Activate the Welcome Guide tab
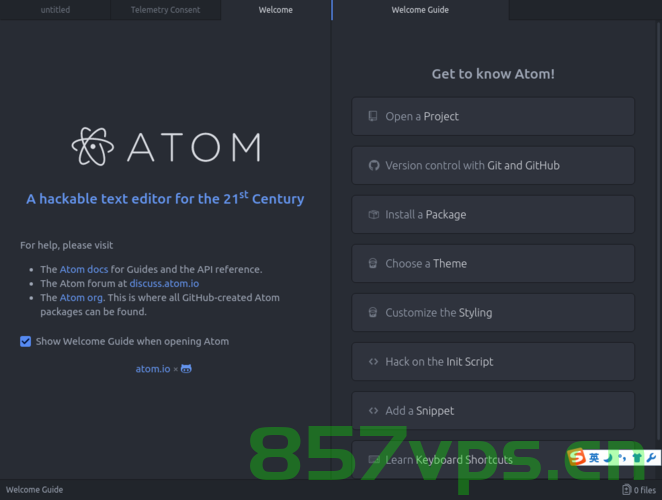This screenshot has height=500, width=662. point(420,10)
